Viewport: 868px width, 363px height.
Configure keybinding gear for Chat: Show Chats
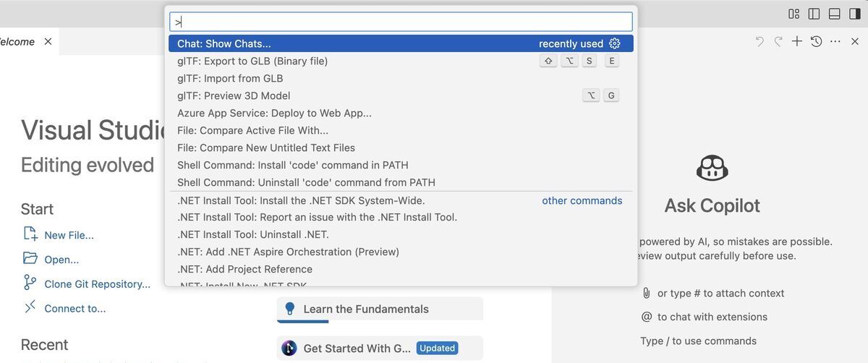coord(615,43)
